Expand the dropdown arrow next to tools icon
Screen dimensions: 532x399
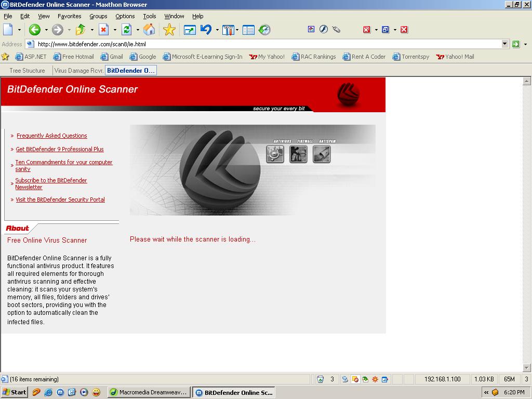(x=237, y=30)
